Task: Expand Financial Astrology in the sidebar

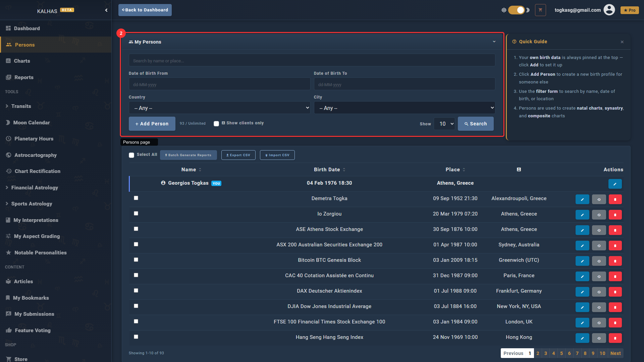Action: [35, 188]
